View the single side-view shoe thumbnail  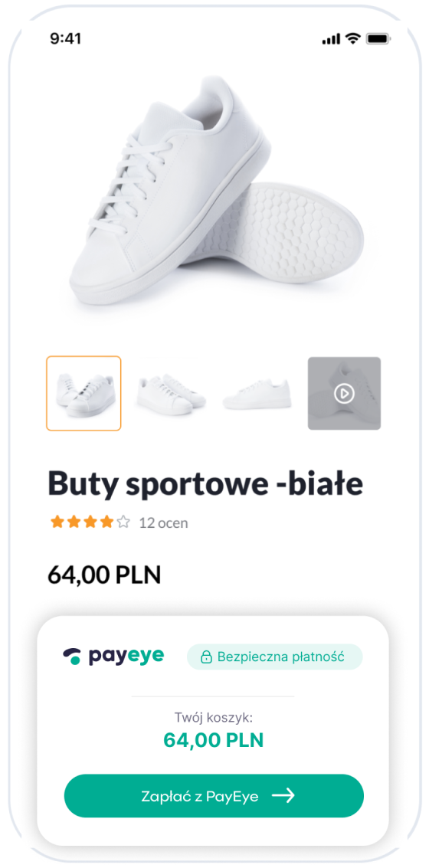pos(257,393)
